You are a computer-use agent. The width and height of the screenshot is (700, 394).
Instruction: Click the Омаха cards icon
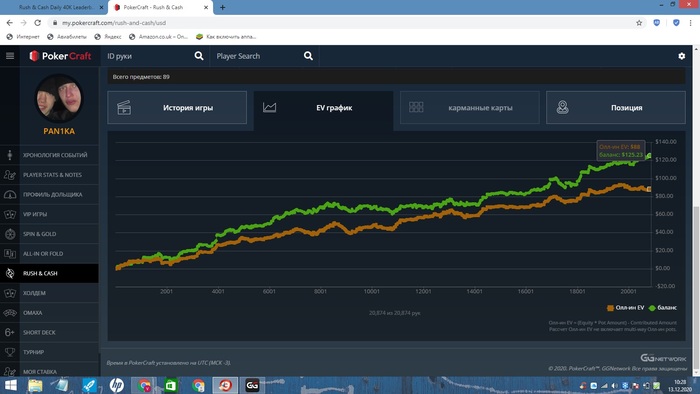10,312
